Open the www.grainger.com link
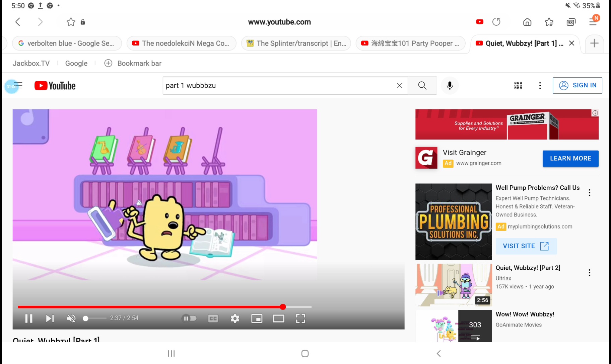This screenshot has height=364, width=611. click(479, 163)
